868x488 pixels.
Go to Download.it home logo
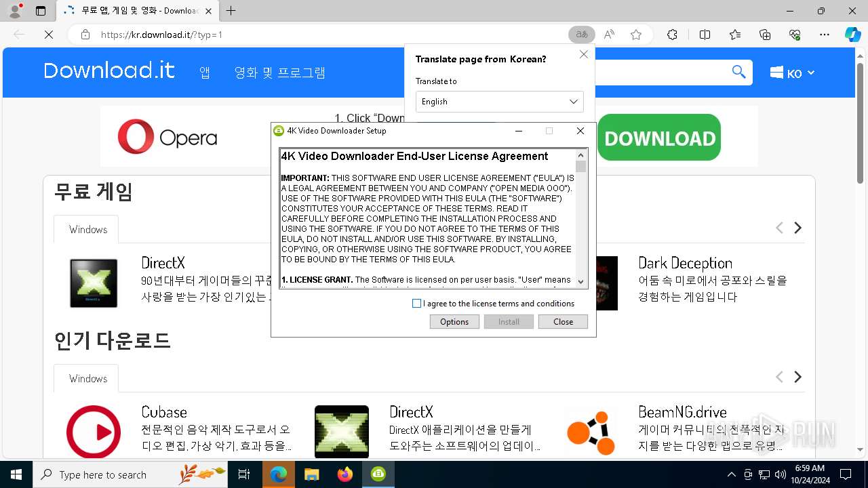tap(109, 70)
